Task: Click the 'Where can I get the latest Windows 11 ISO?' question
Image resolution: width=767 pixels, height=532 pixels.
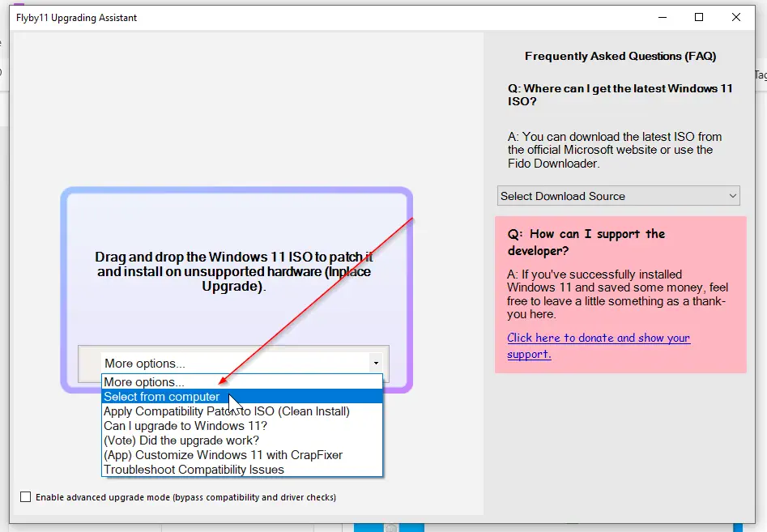Action: click(x=620, y=95)
